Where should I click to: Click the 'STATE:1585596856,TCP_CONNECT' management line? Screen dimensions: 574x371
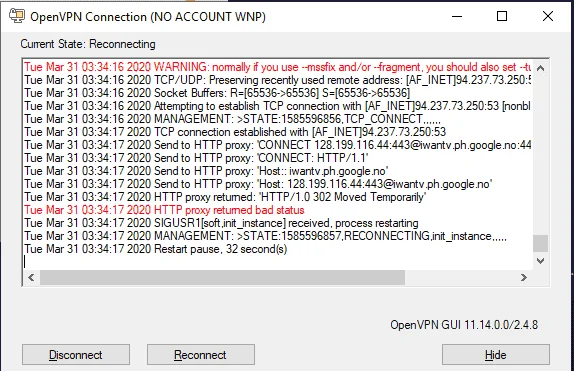[232, 119]
